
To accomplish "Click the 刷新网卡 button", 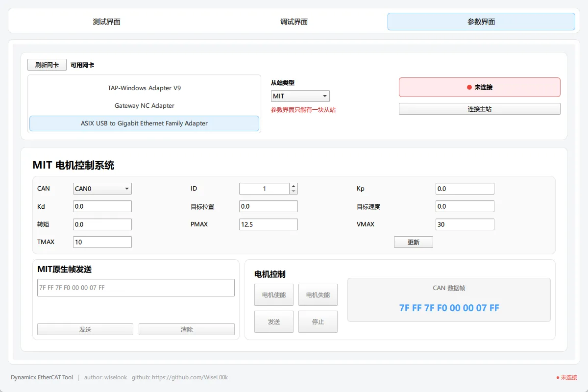I will point(47,65).
